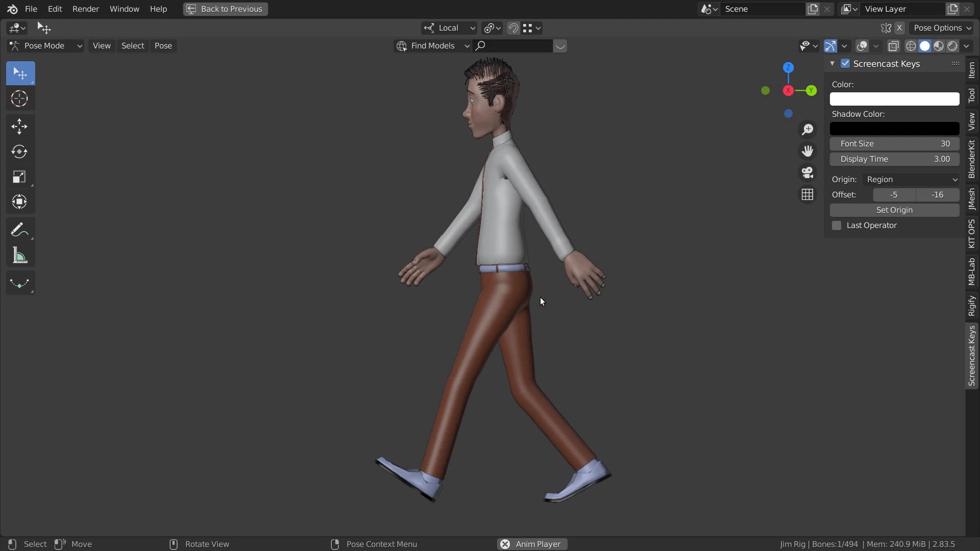The image size is (980, 551).
Task: Open the Local transform orientation dropdown
Action: [x=449, y=28]
